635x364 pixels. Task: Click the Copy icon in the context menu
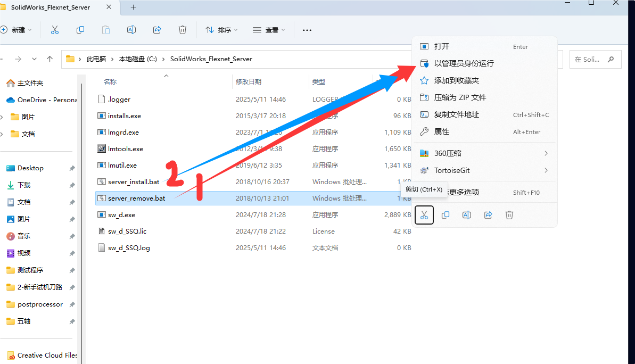[446, 215]
